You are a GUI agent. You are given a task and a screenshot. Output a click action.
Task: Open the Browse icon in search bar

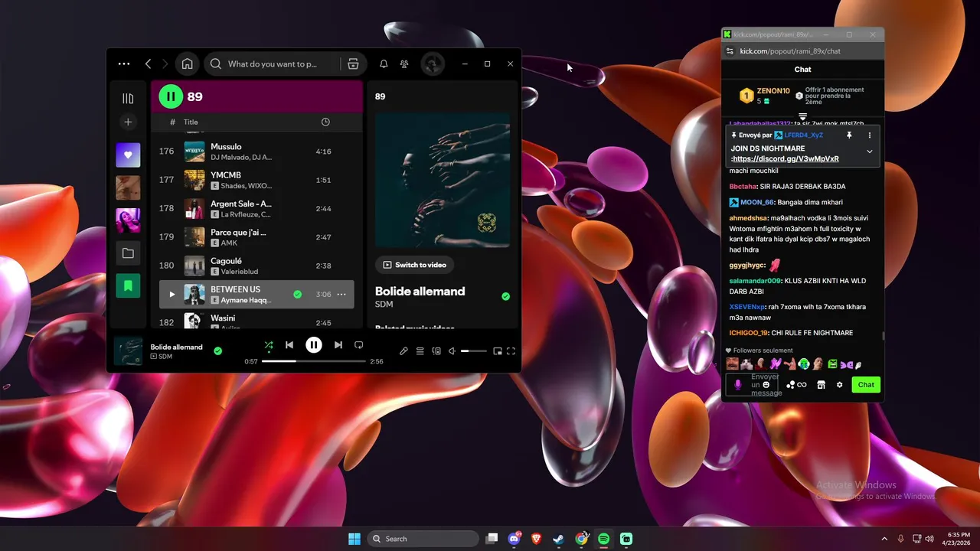point(353,64)
